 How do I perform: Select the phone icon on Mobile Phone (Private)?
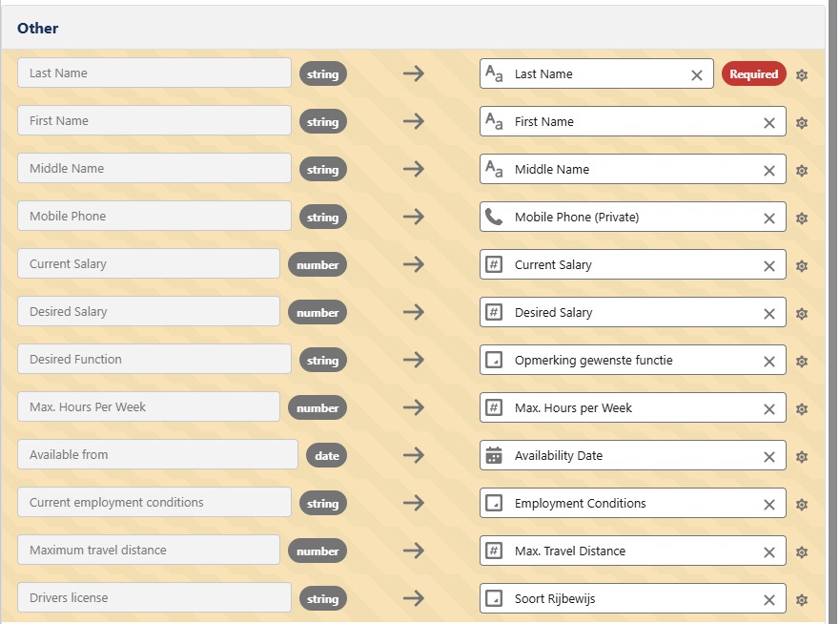click(x=496, y=216)
